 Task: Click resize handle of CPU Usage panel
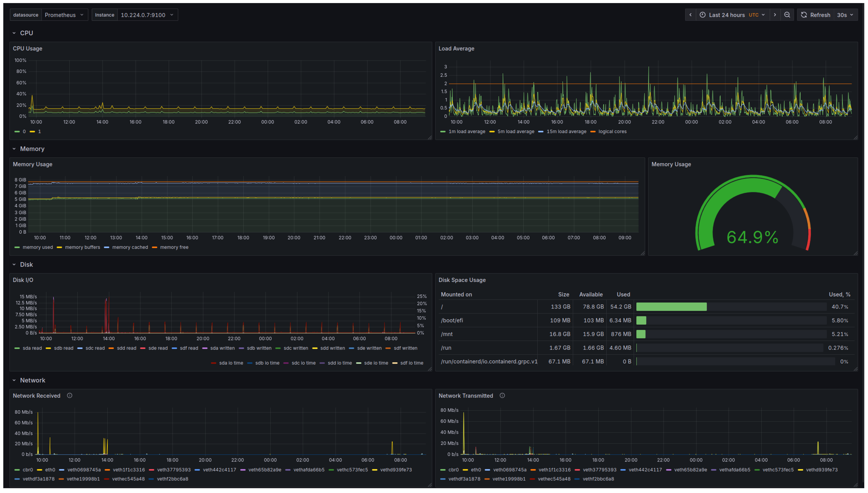pyautogui.click(x=430, y=137)
